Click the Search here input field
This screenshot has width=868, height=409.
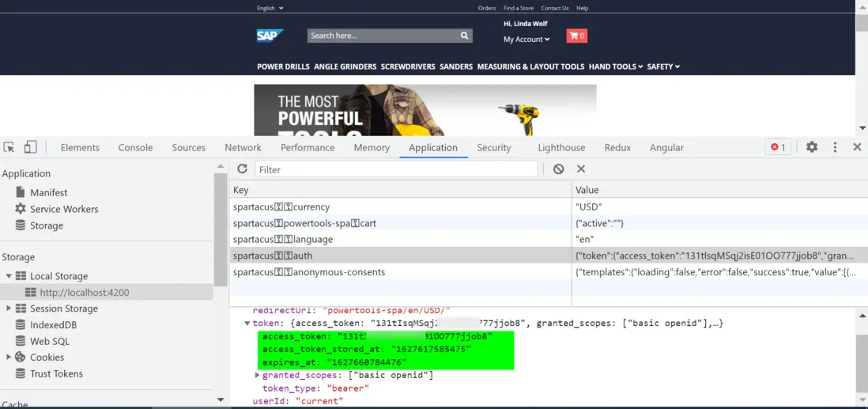pos(383,36)
